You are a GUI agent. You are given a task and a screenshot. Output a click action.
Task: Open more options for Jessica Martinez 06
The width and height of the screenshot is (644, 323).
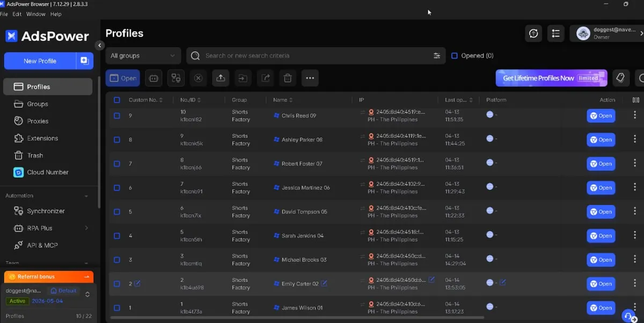coord(635,188)
